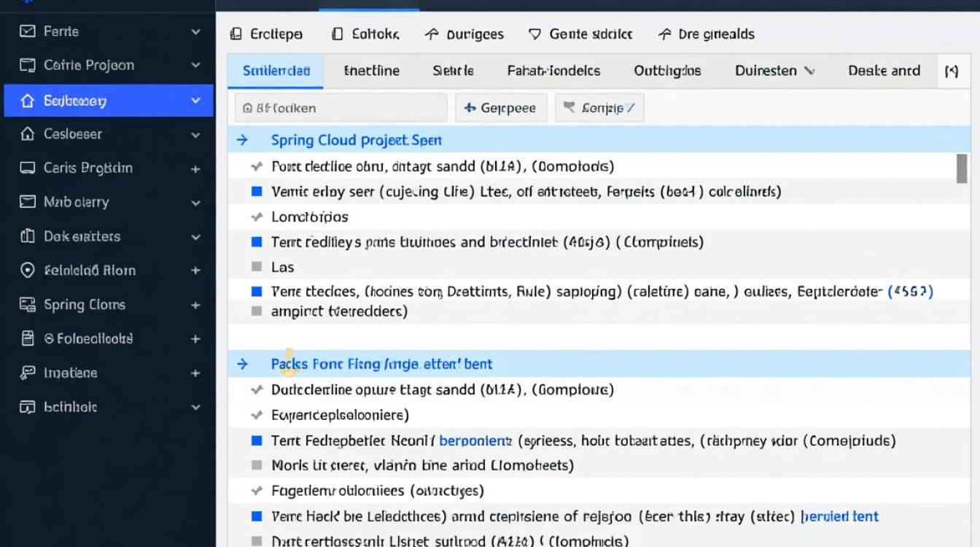
Task: Click the Spring Cloms sidebar icon
Action: 28,305
